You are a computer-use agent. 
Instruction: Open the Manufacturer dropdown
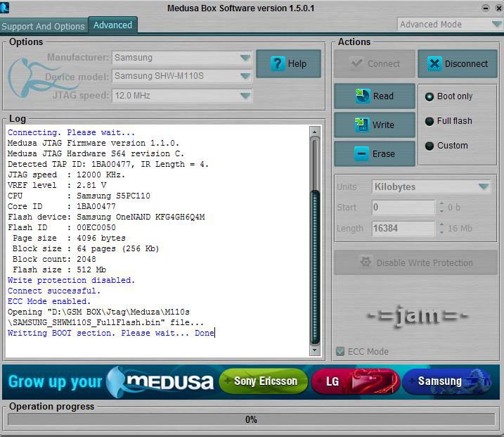pos(245,58)
